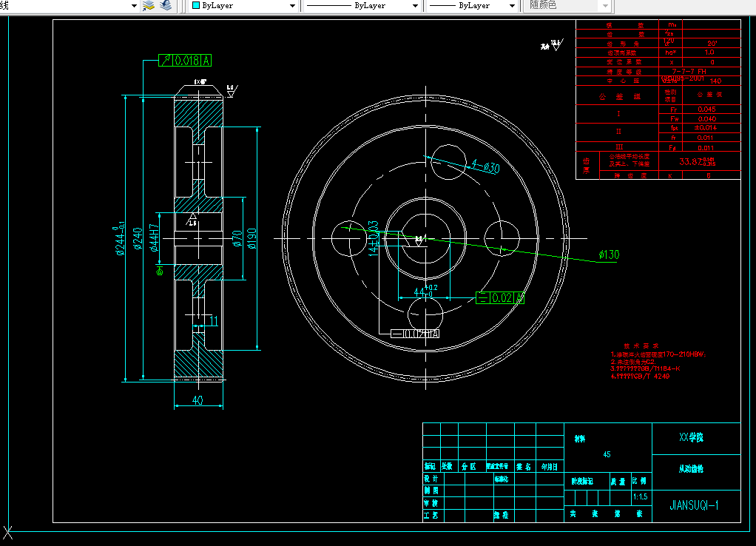Select the ø44H7 bore dimension

154,237
